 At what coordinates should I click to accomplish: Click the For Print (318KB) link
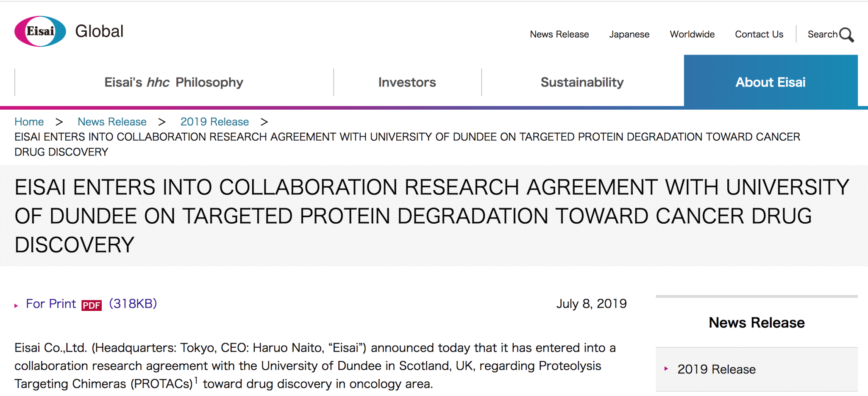tap(51, 303)
